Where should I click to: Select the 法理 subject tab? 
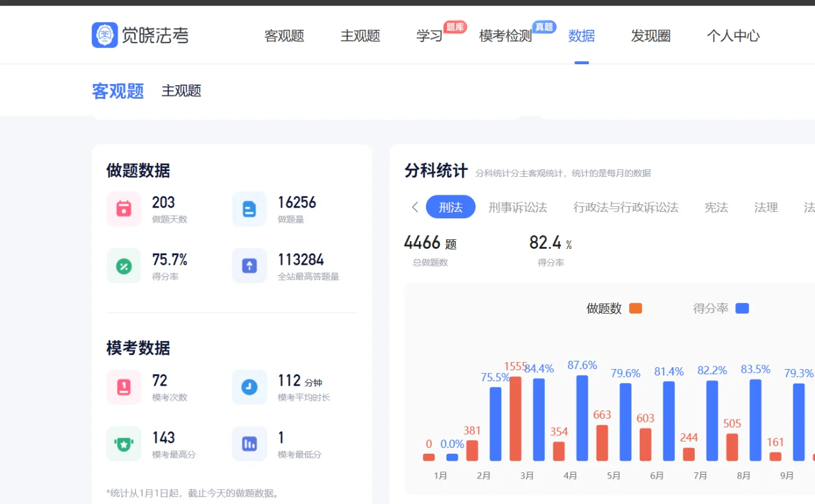tap(766, 207)
